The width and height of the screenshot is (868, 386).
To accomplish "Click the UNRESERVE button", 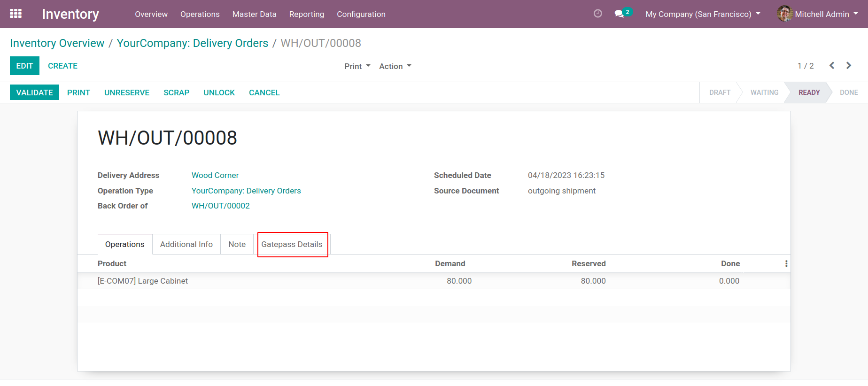I will click(127, 93).
